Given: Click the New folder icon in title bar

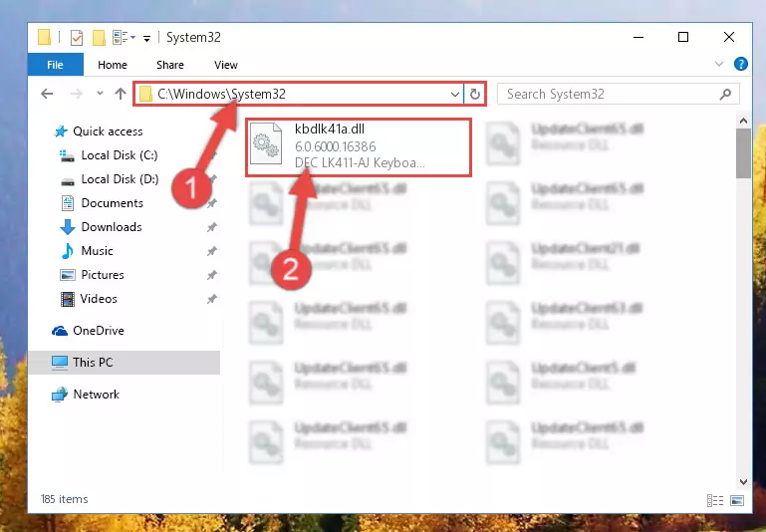Looking at the screenshot, I should tap(100, 38).
